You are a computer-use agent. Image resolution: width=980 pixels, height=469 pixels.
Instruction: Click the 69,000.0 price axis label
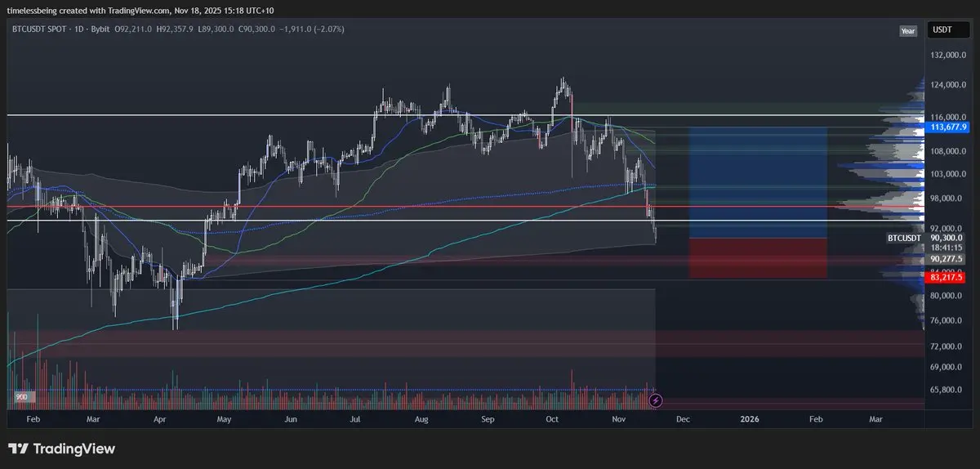[947, 368]
